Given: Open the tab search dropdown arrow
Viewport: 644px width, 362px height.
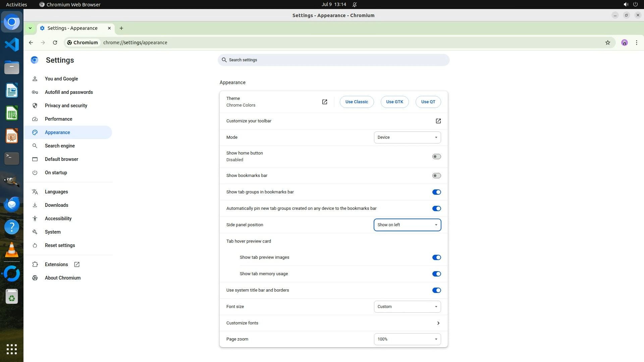Looking at the screenshot, I should pos(30,28).
